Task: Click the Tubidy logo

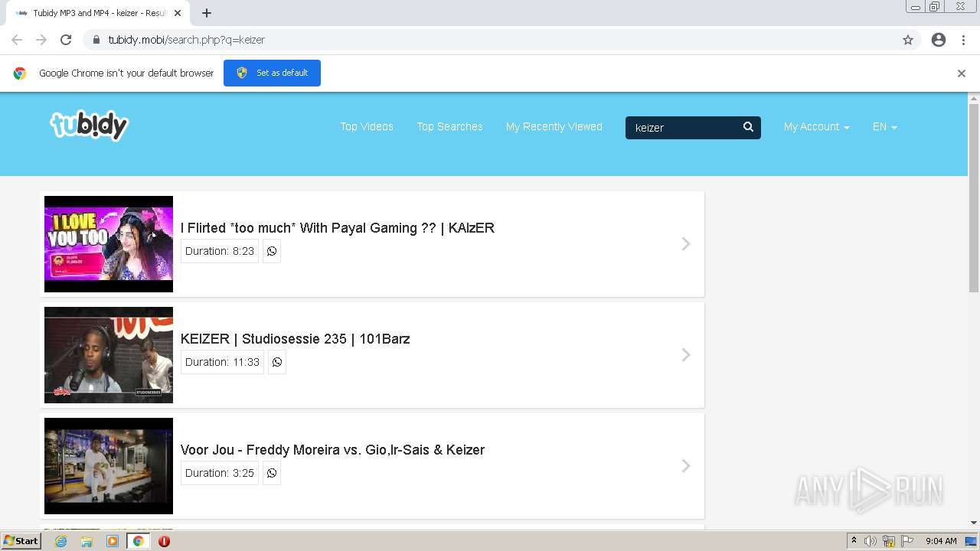Action: click(89, 126)
